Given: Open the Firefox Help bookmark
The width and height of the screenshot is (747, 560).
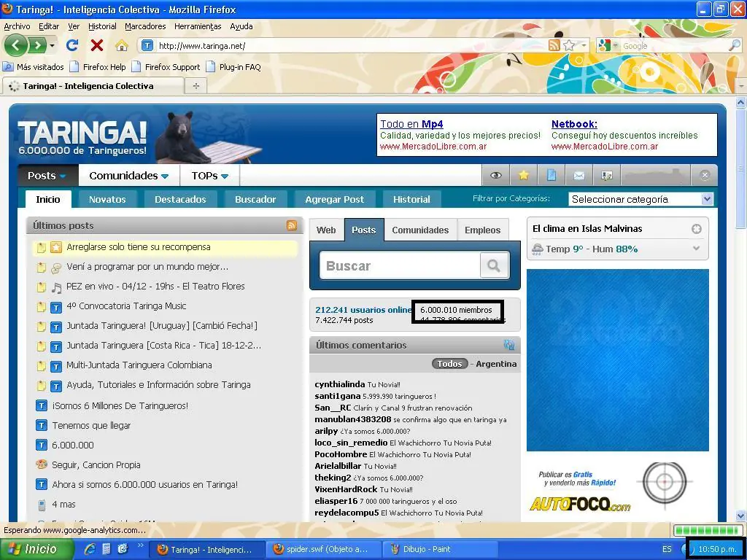Looking at the screenshot, I should (98, 66).
